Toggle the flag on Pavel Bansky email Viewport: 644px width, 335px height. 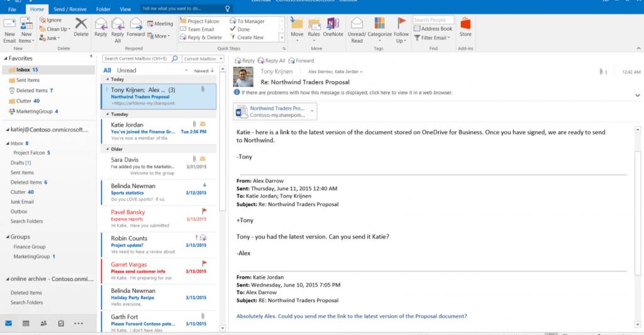click(x=204, y=211)
